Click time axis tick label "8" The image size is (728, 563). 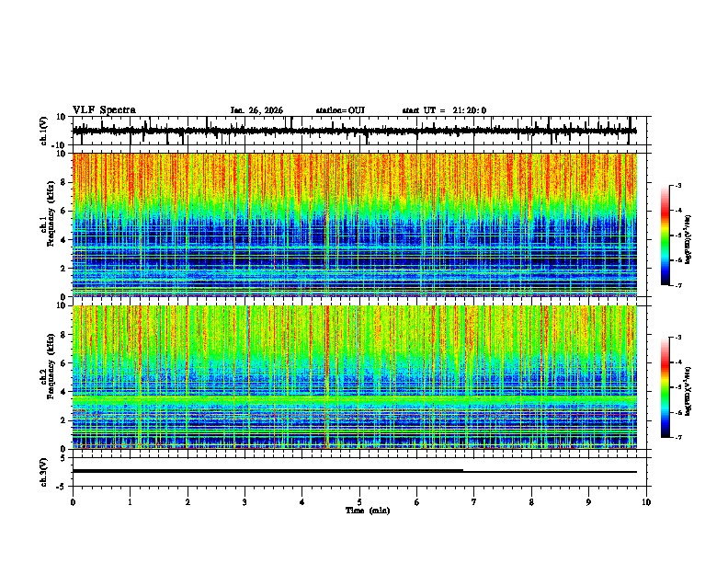pos(531,502)
